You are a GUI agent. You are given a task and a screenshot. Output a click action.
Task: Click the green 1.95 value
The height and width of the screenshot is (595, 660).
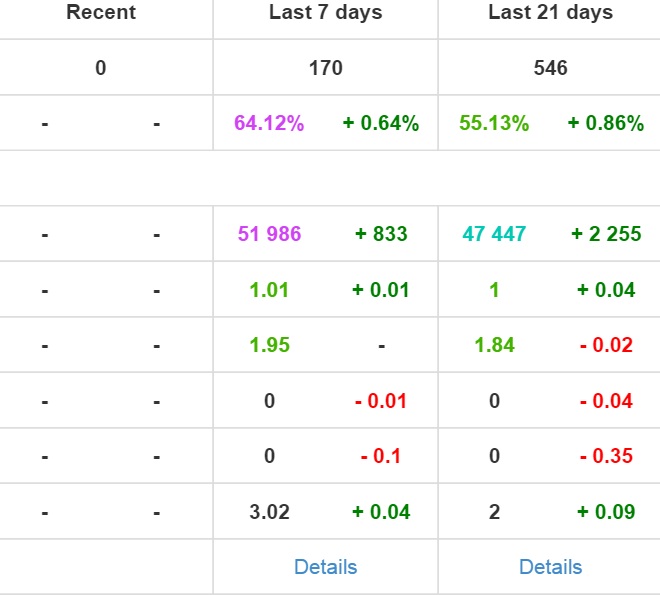click(269, 345)
